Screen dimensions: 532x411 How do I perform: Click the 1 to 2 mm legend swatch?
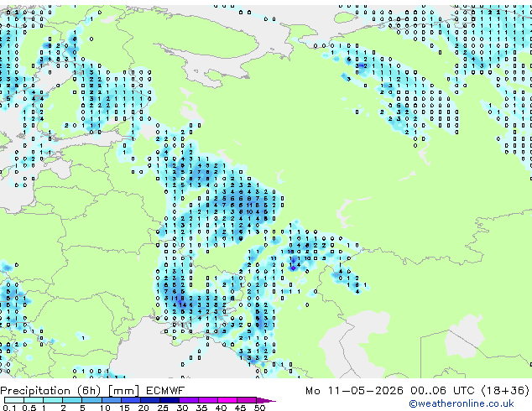[x=53, y=400]
